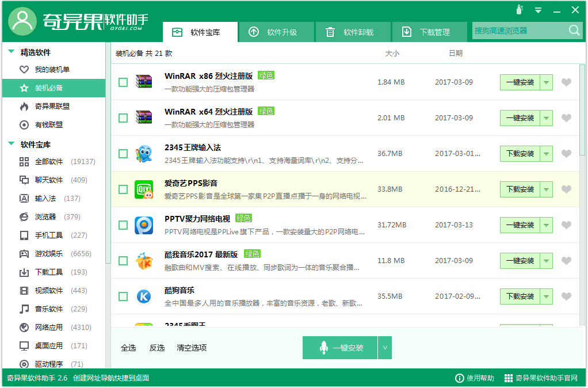The height and width of the screenshot is (388, 588).
Task: Click 创建网址导航快捷到桌面 in status bar
Action: coord(111,378)
